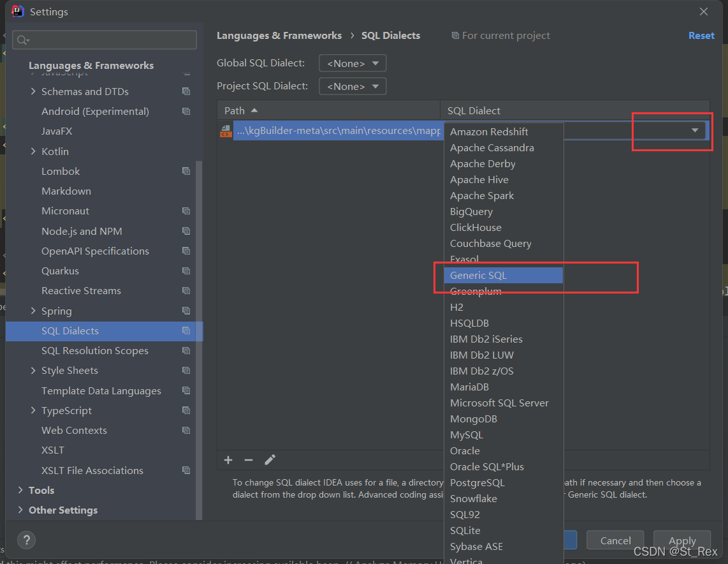Select the kgBuilder-meta mapper path row
This screenshot has width=728, height=564.
click(337, 131)
